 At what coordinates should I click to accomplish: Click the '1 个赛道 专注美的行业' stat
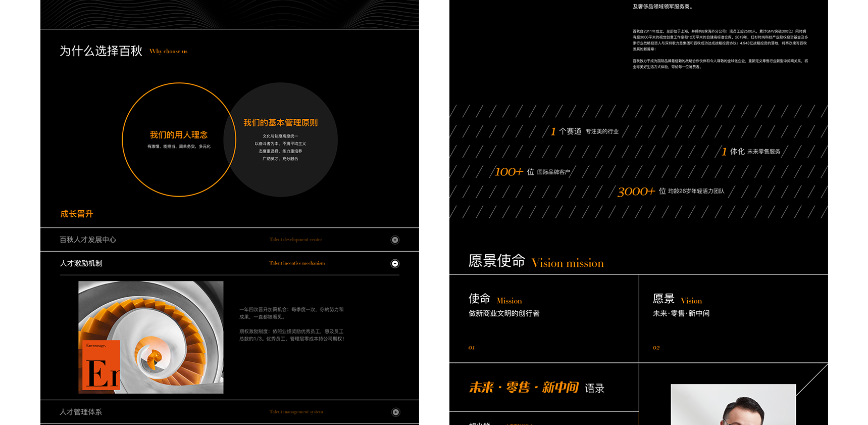(584, 131)
